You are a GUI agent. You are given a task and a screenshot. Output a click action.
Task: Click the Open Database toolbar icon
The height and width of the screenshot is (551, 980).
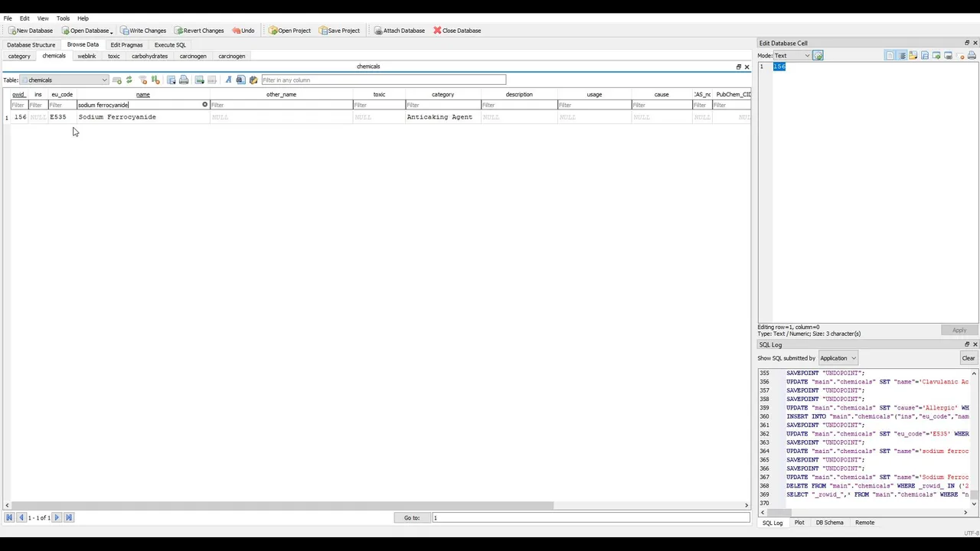[x=66, y=31]
